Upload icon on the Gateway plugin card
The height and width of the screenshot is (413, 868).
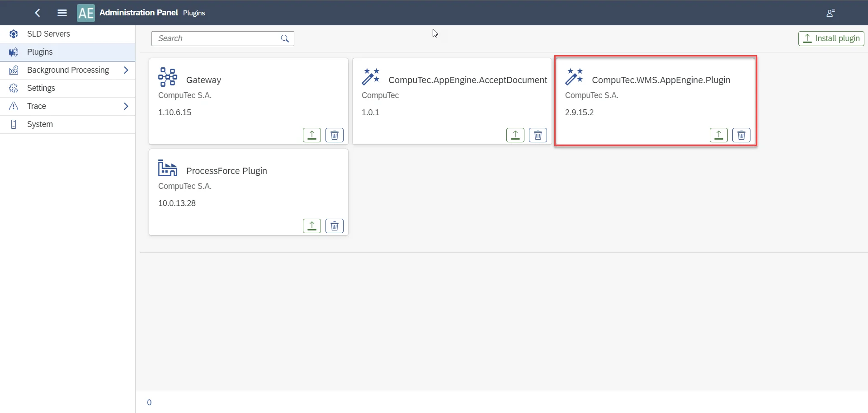311,135
